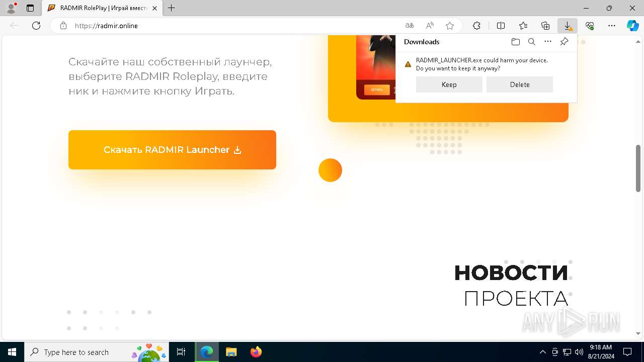Click the orange ИГРАТЬ button in preview image
The image size is (644, 362).
[x=377, y=90]
